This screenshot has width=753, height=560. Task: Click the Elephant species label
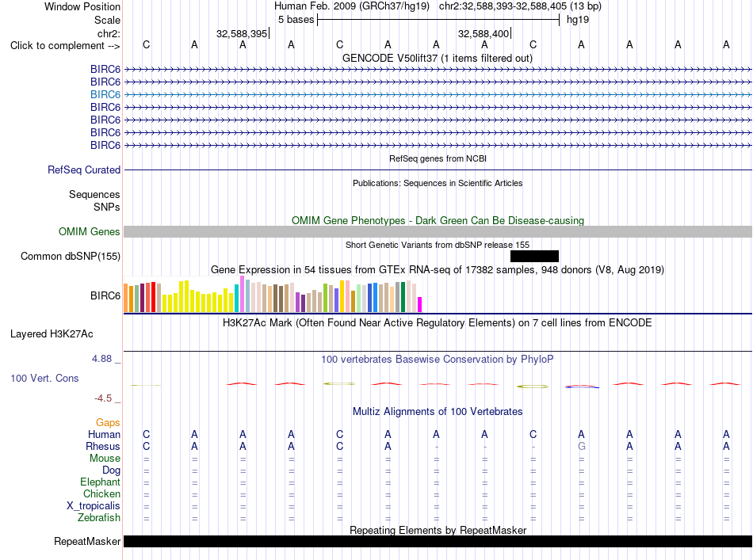tap(101, 482)
